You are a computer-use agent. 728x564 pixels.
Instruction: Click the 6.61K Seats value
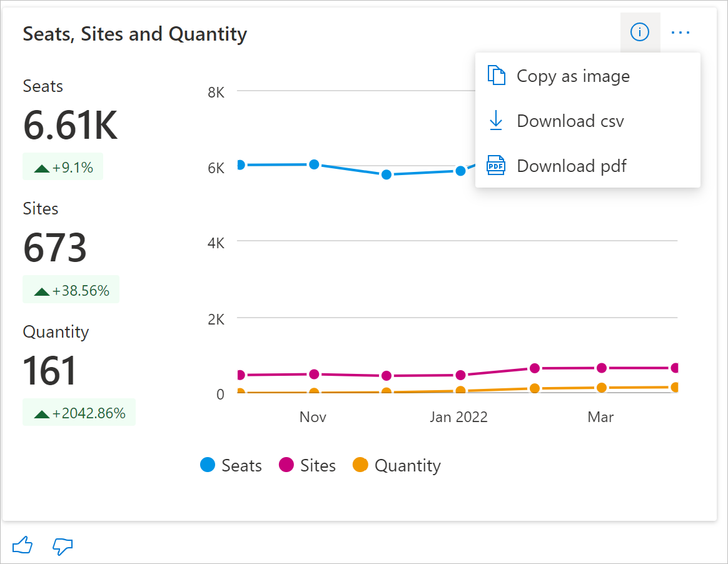[x=70, y=126]
